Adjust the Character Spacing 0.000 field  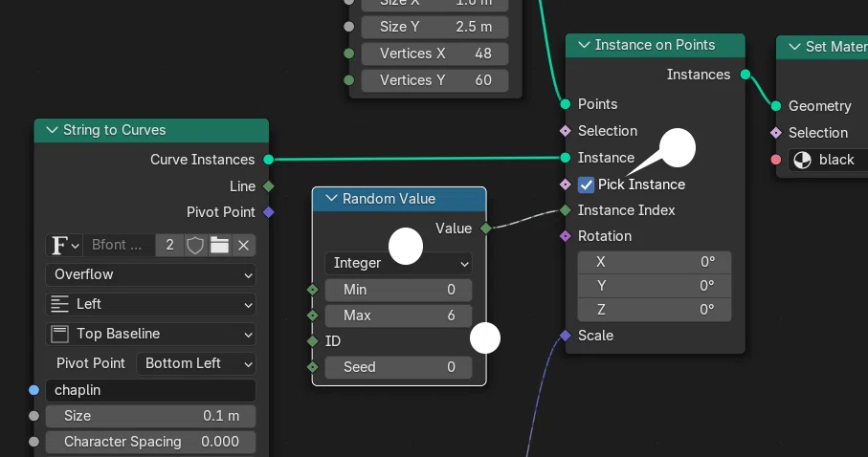(x=150, y=442)
